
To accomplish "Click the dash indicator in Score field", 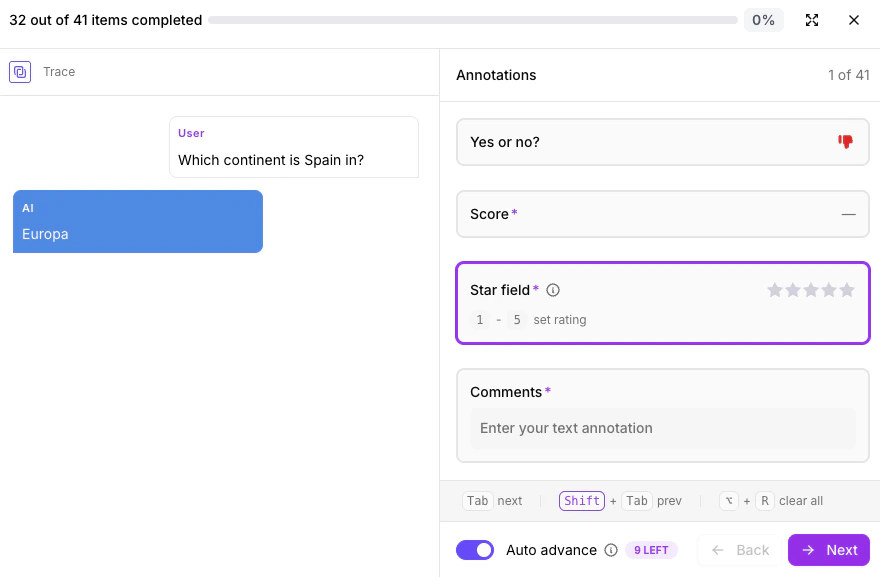I will (848, 214).
